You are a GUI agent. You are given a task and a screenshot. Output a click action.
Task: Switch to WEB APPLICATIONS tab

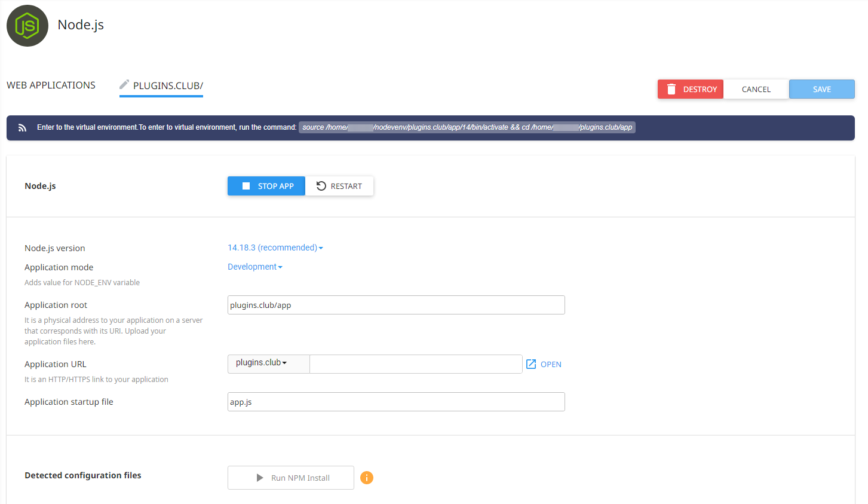[51, 85]
